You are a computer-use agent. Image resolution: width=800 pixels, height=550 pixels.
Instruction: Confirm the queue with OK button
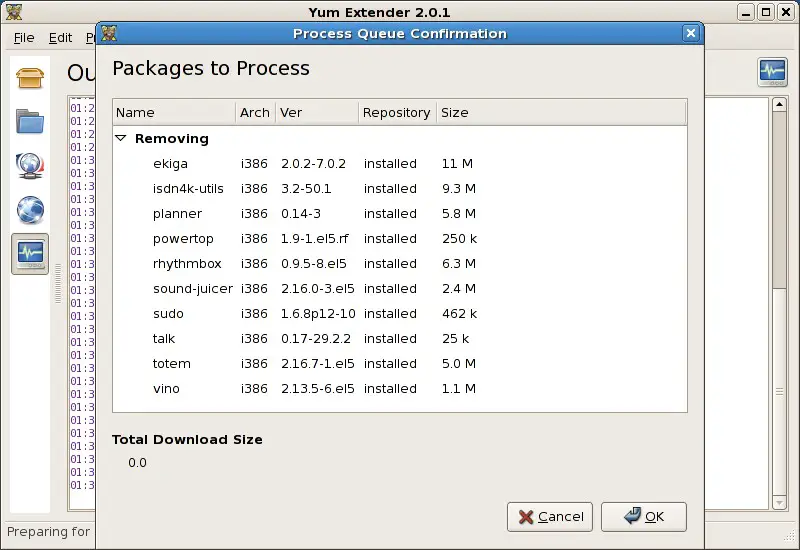point(643,516)
